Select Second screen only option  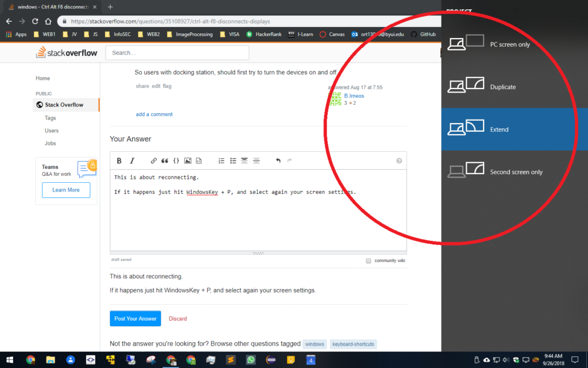click(x=516, y=172)
